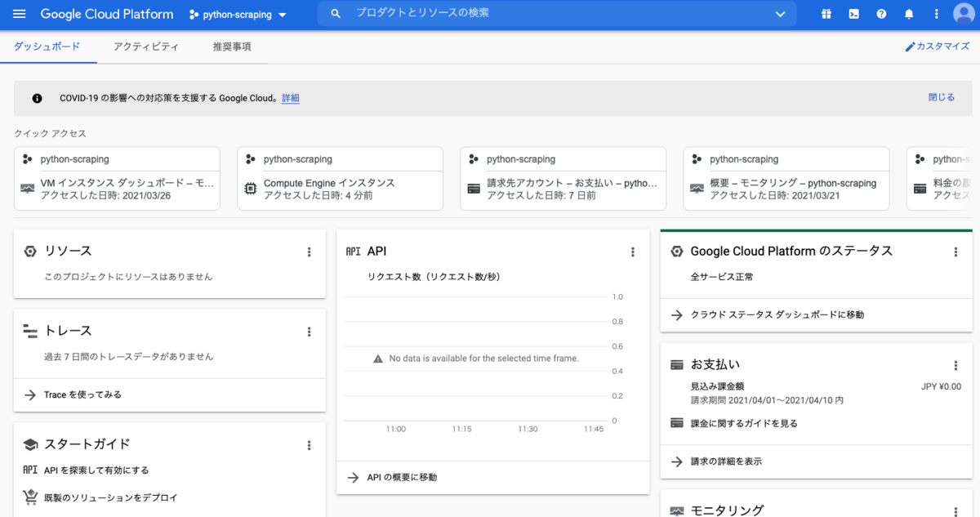
Task: Open VM インスタンス ダッシュボード quick access card
Action: pos(117,179)
